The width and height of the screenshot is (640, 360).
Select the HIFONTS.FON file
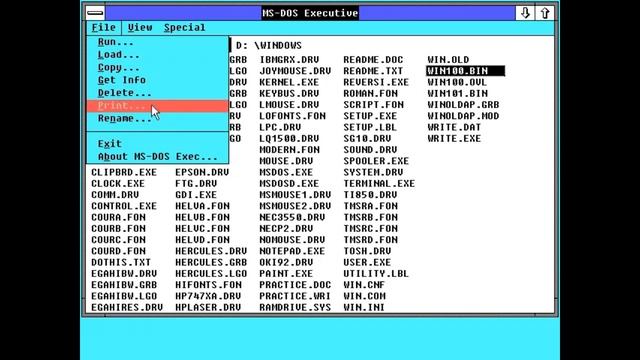pyautogui.click(x=208, y=285)
